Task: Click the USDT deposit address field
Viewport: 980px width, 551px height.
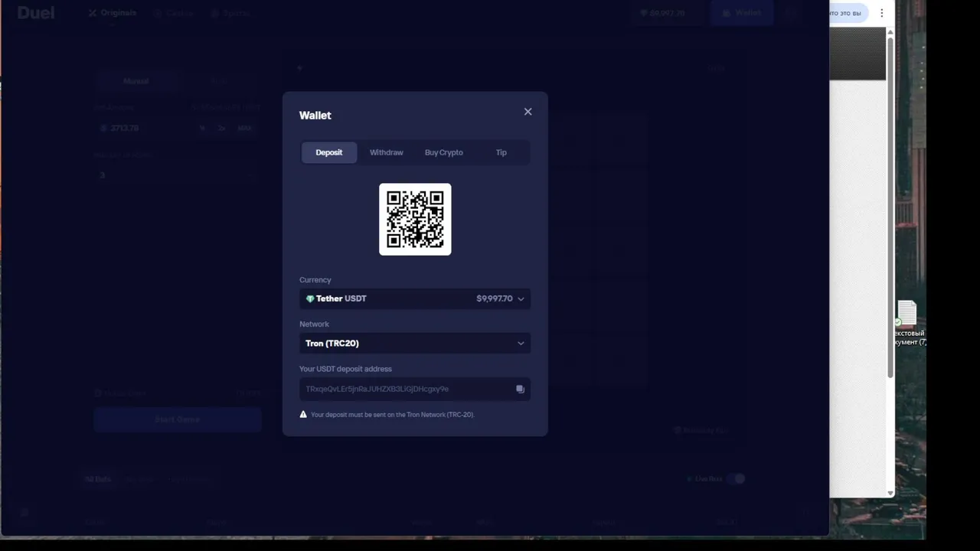Action: coord(415,389)
